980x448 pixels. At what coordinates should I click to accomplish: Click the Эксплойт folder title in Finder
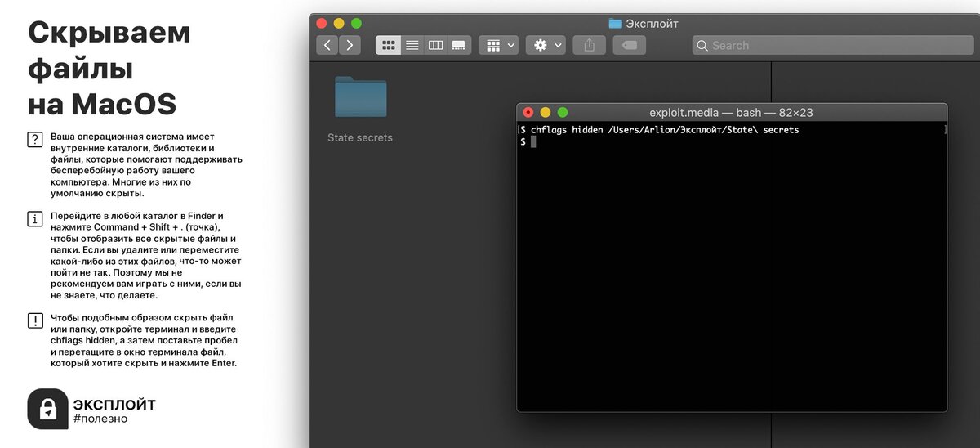[x=644, y=23]
